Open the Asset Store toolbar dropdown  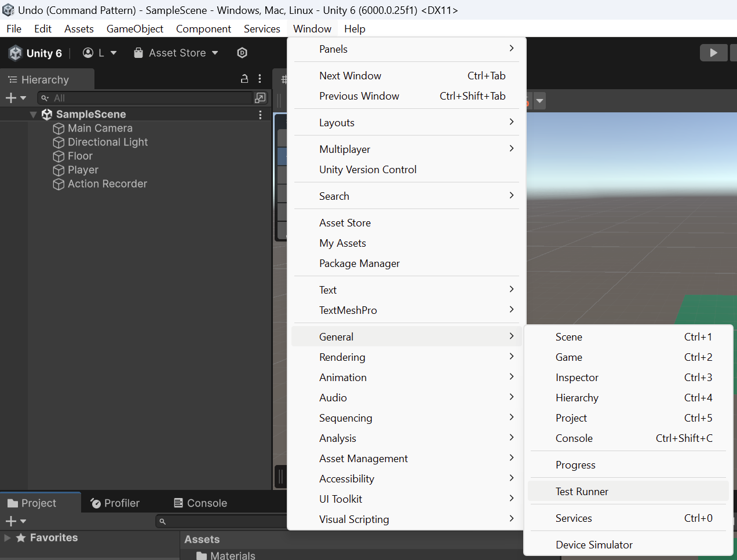(x=176, y=53)
